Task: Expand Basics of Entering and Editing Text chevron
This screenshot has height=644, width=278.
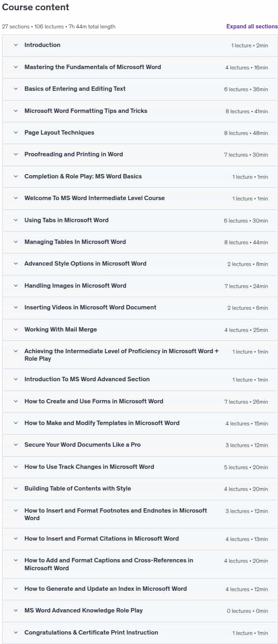Action: pyautogui.click(x=16, y=89)
